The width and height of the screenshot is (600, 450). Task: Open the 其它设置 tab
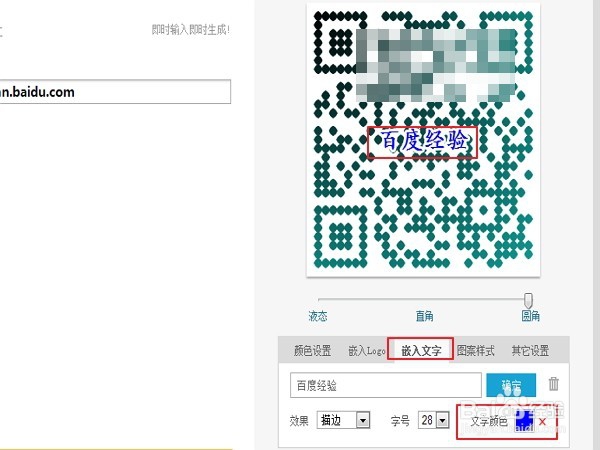530,351
